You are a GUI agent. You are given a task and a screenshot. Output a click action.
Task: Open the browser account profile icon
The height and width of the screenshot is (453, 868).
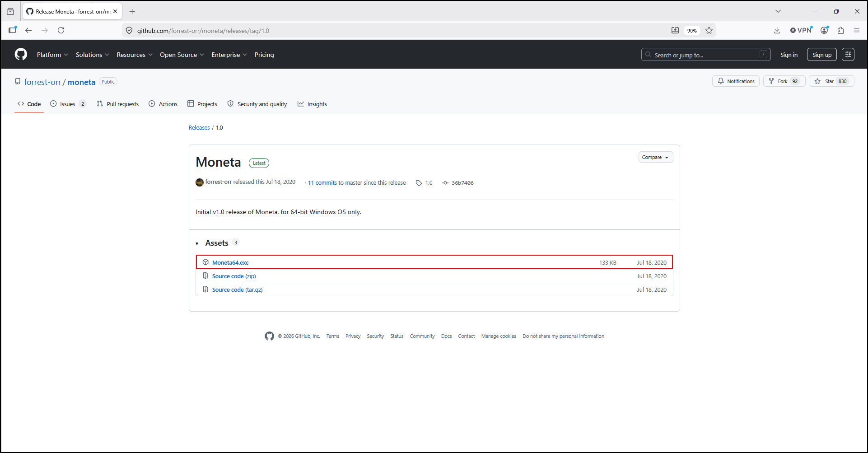(825, 30)
